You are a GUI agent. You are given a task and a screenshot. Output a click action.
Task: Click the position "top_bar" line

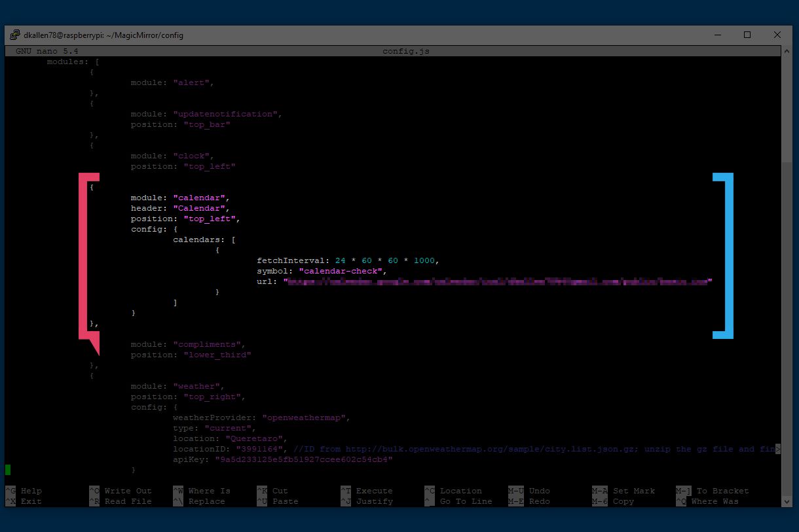[181, 124]
